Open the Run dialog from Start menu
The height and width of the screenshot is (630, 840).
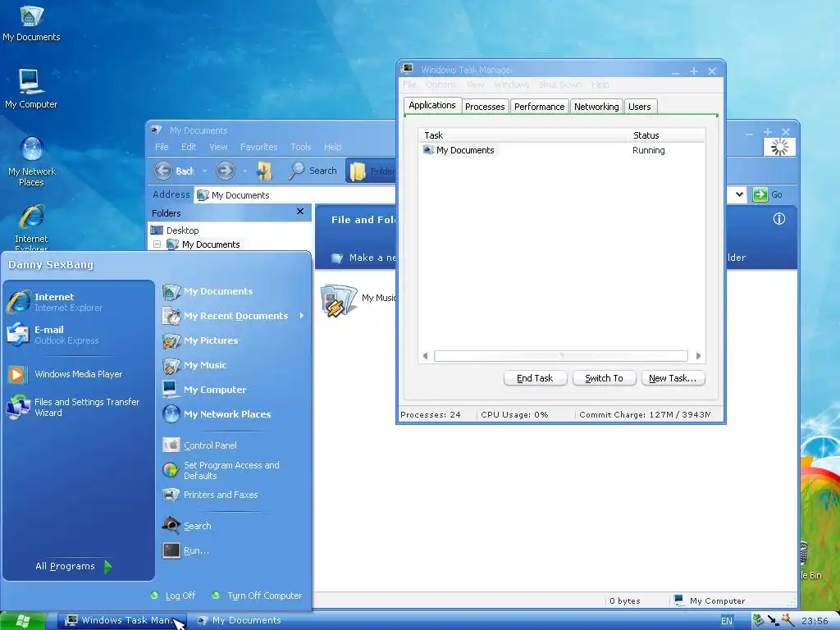[186, 550]
